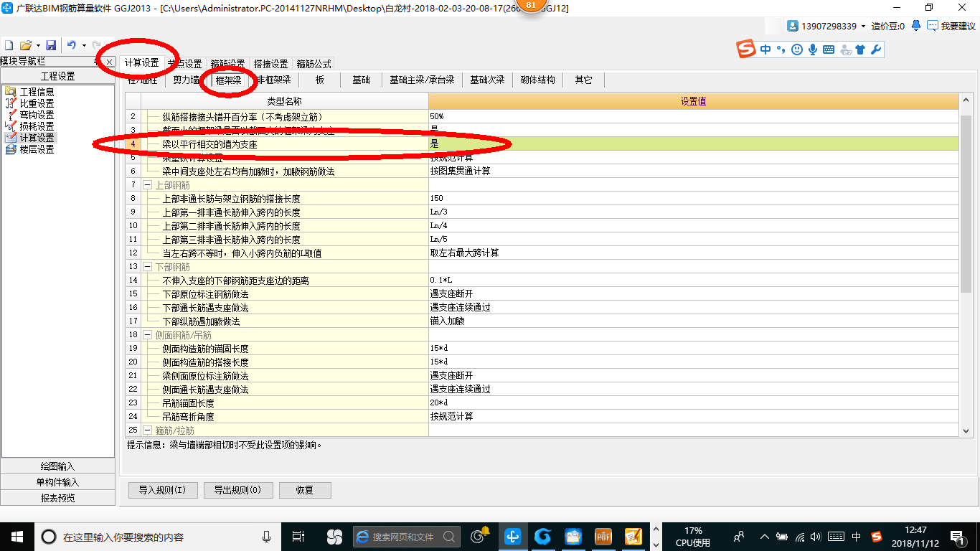This screenshot has width=980, height=551.
Task: Click the 0.1*L setting value
Action: pyautogui.click(x=693, y=280)
